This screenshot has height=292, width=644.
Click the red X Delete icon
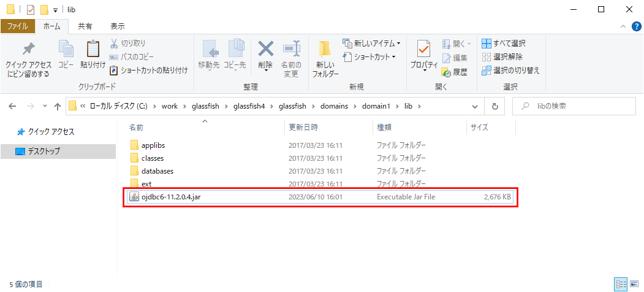(x=265, y=50)
